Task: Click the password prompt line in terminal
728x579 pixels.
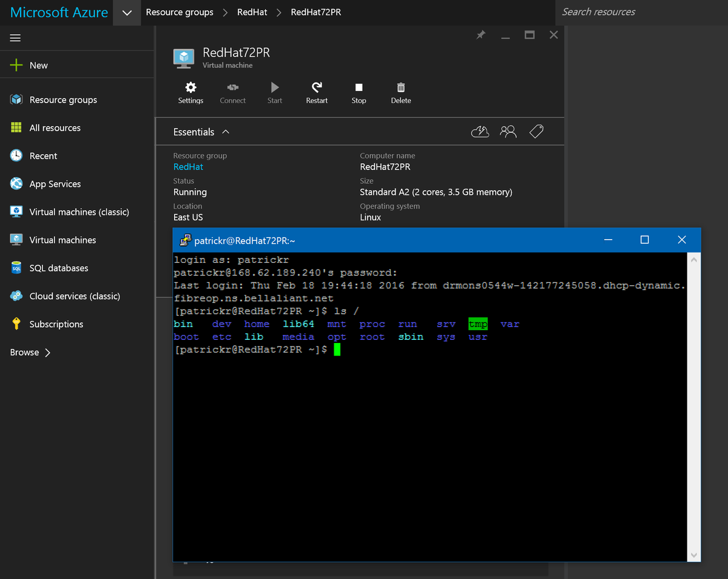Action: pos(285,273)
